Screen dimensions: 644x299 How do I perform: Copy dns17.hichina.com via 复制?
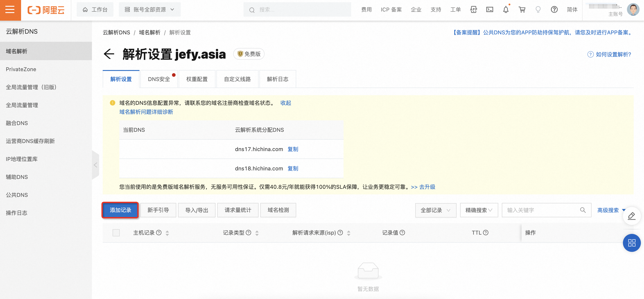click(x=293, y=149)
